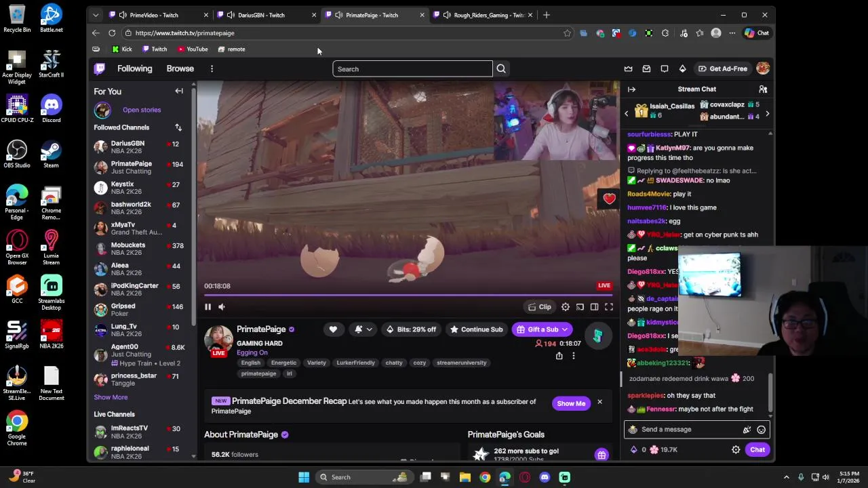Seek on the stream progress bar

point(408,296)
